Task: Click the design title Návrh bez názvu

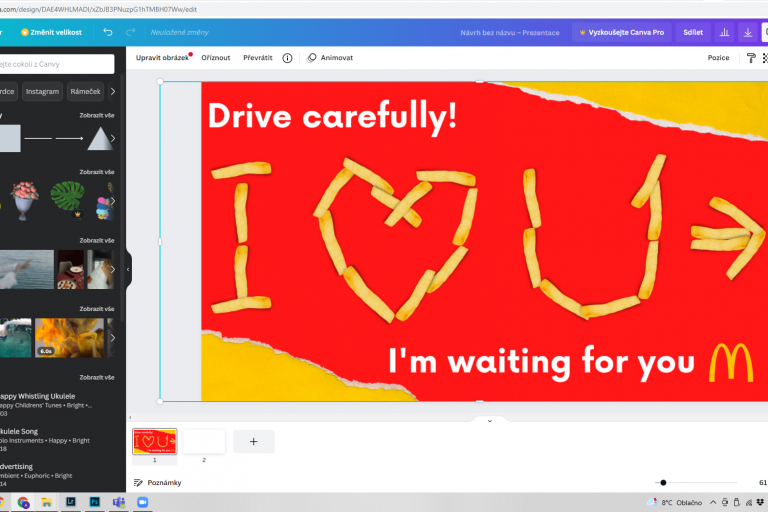Action: [509, 33]
